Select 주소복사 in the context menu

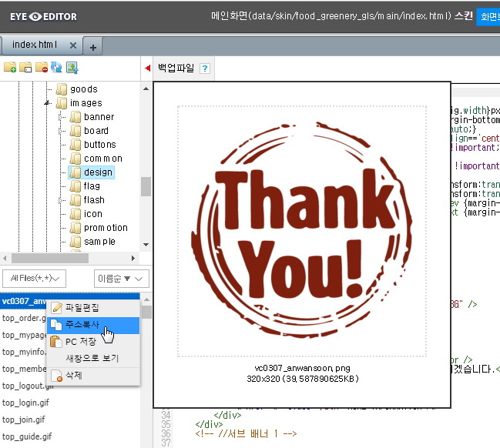pos(82,325)
